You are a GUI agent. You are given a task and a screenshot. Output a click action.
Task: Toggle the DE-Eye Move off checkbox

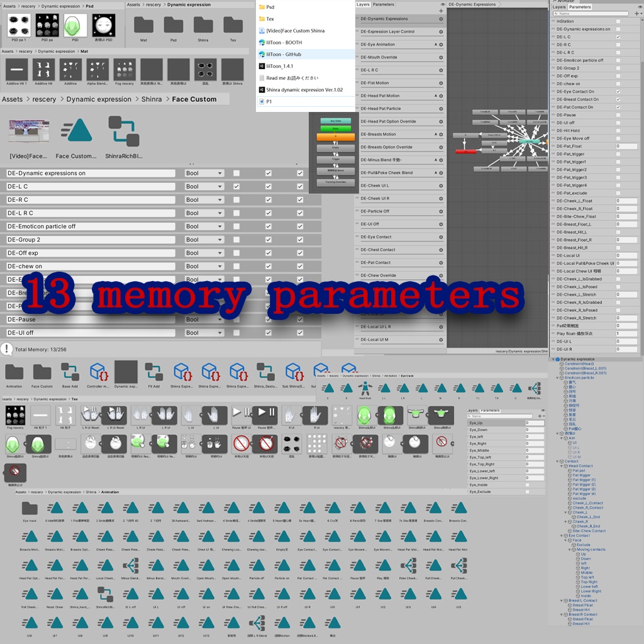618,138
